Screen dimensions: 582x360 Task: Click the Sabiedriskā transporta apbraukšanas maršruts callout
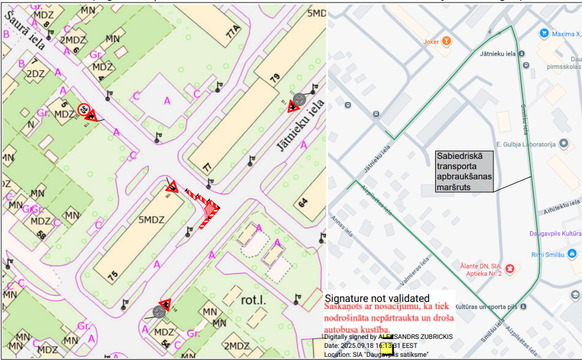pos(464,171)
